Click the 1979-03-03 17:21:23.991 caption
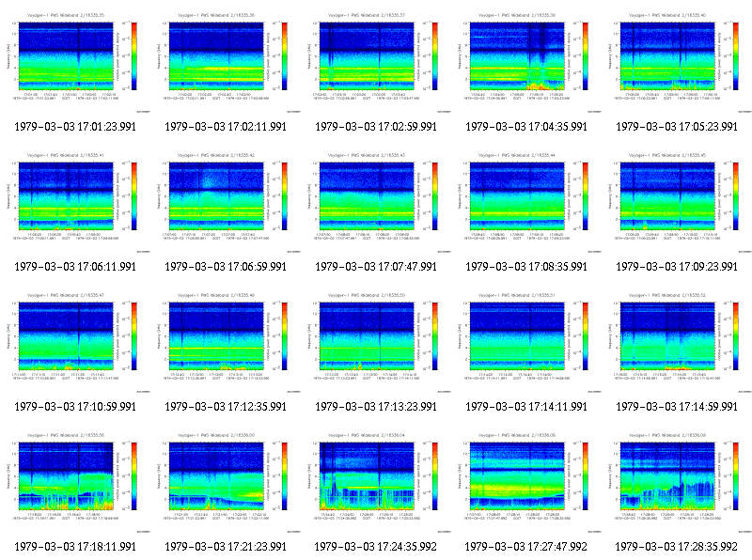 pyautogui.click(x=226, y=547)
